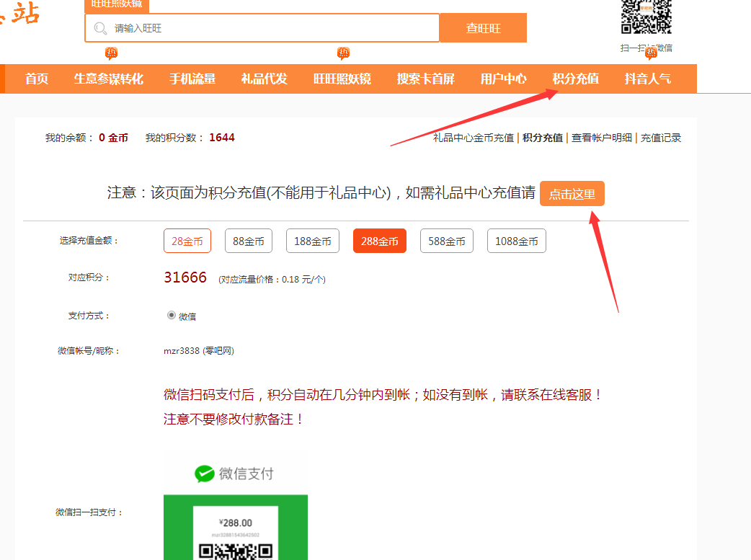The height and width of the screenshot is (560, 751).
Task: Click the balance text 0 金币
Action: [113, 138]
